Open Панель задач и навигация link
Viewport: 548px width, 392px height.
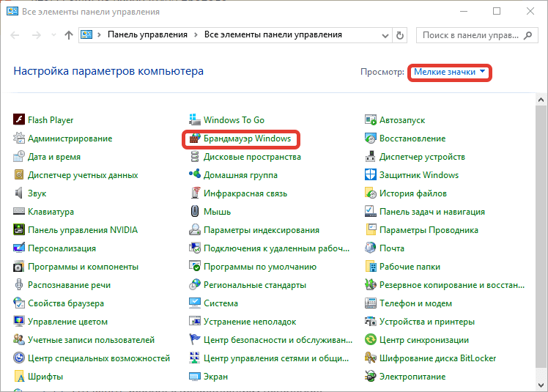point(432,211)
